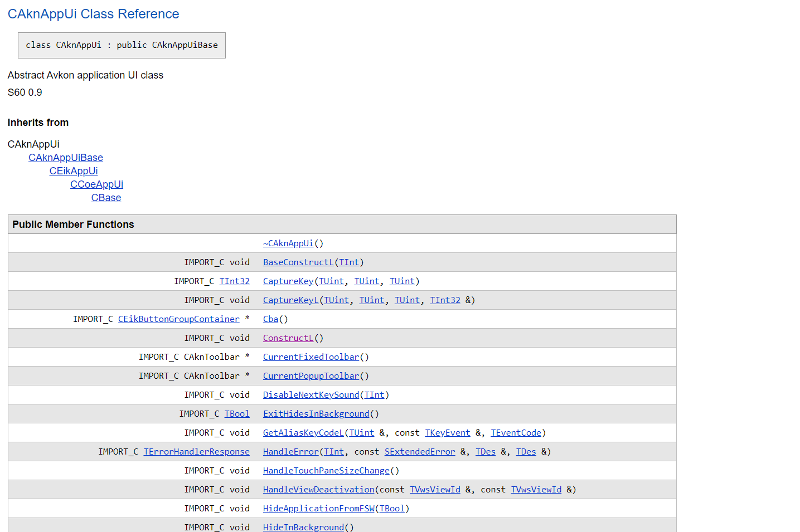Image resolution: width=800 pixels, height=532 pixels.
Task: Click IMPORT_C void in the HandleTouchPaneSizeChange row
Action: pos(217,471)
